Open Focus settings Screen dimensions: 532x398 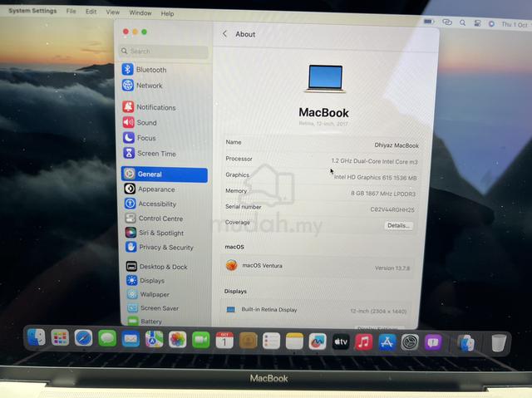(140, 138)
